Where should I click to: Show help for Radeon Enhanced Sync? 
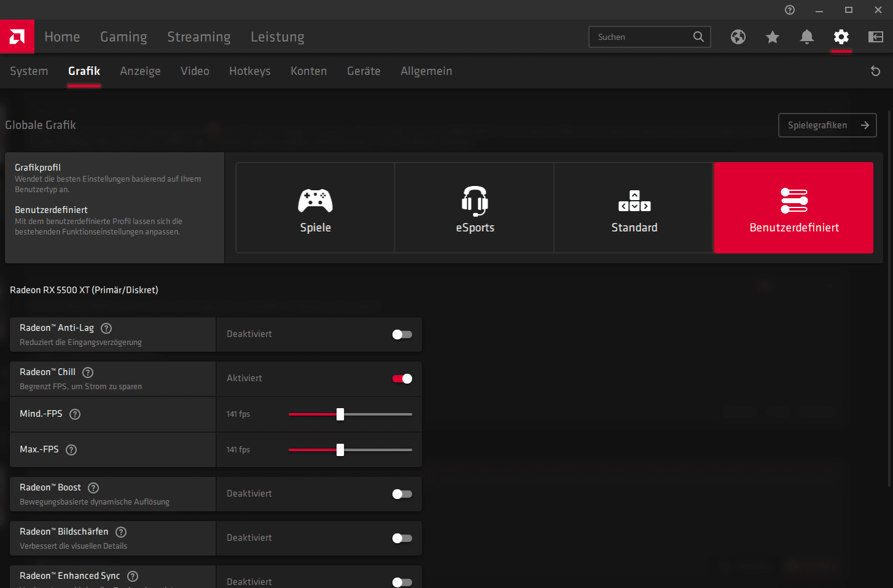point(133,576)
